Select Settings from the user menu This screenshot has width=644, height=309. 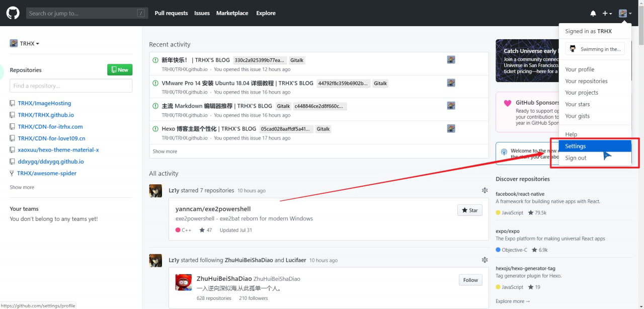[576, 146]
